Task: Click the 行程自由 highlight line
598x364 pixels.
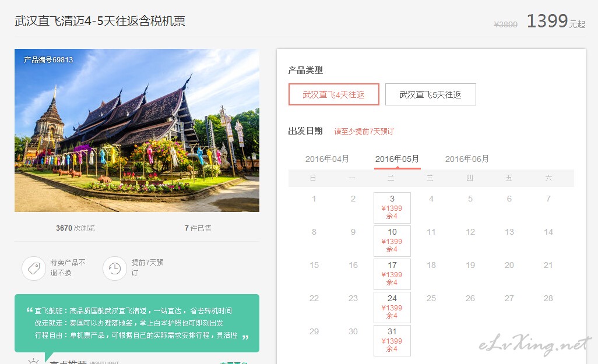Action: pyautogui.click(x=136, y=335)
